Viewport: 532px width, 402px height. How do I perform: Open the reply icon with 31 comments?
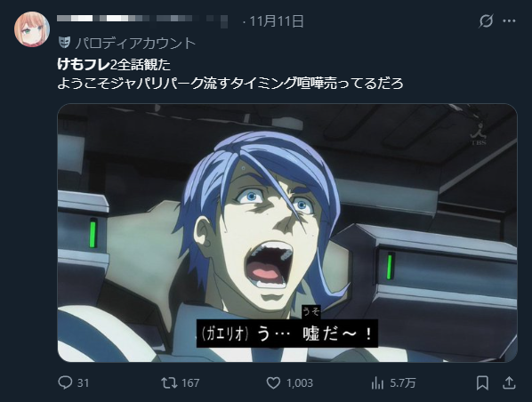tap(65, 382)
